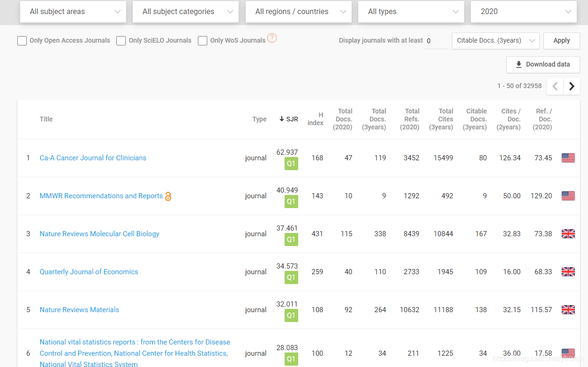Tick Only WoS Journals checkbox
Image resolution: width=588 pixels, height=367 pixels.
tap(203, 41)
